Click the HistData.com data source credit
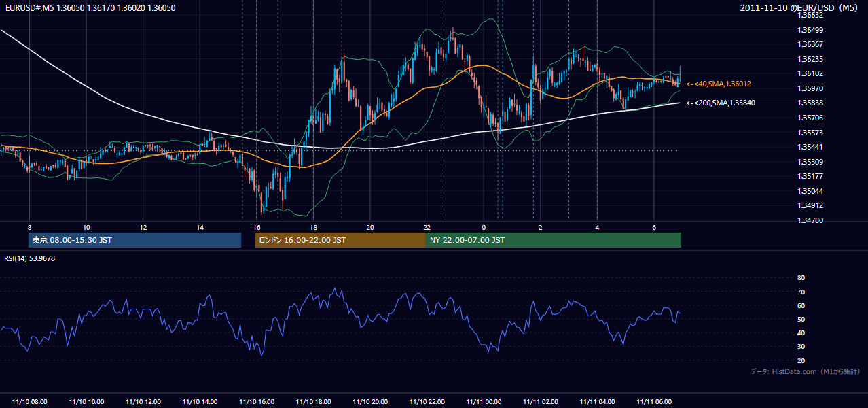Screen dimensions: 868x408 pos(806,371)
